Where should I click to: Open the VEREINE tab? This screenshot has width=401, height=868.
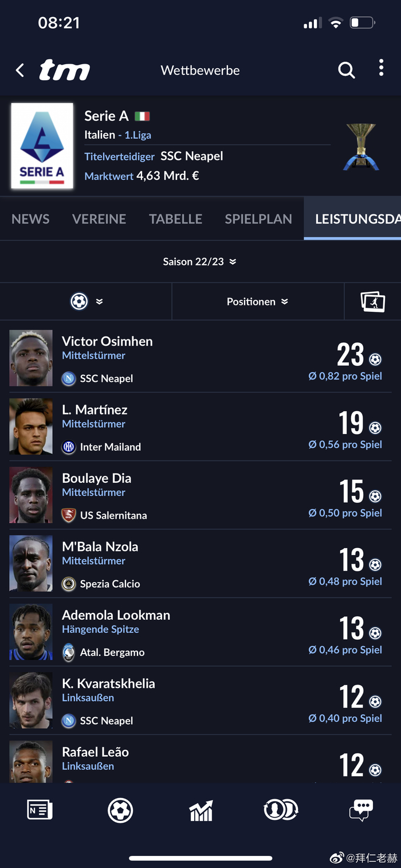click(x=99, y=219)
